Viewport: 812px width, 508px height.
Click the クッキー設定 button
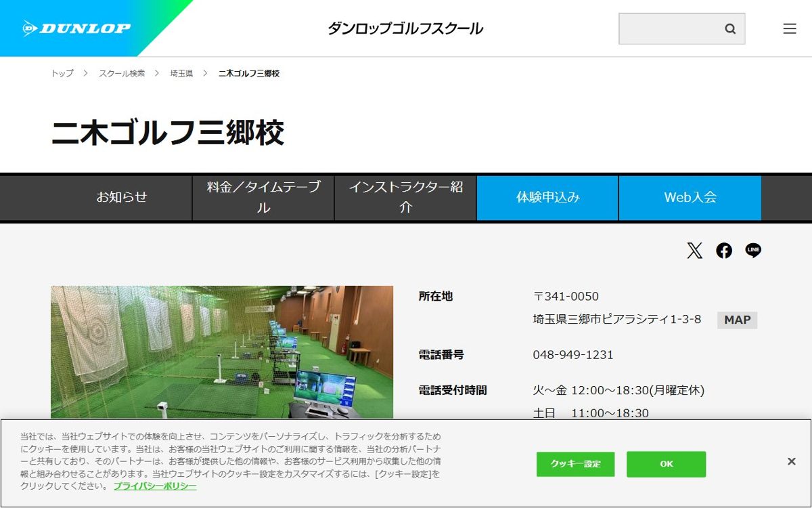575,464
